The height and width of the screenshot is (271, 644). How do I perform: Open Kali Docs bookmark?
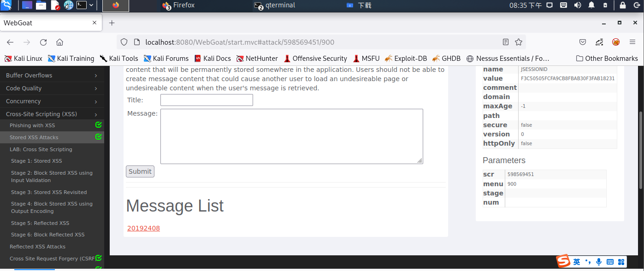click(213, 59)
